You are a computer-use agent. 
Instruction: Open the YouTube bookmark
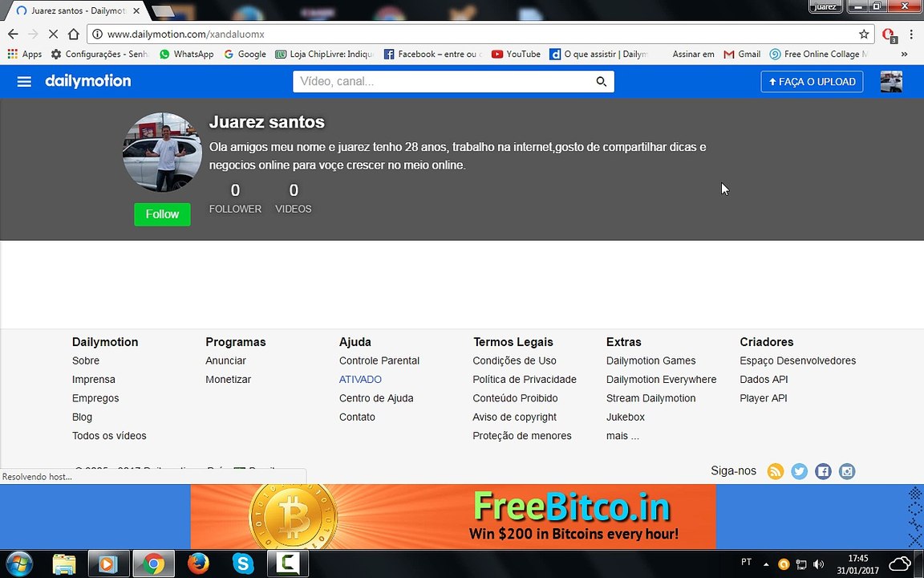click(x=516, y=54)
